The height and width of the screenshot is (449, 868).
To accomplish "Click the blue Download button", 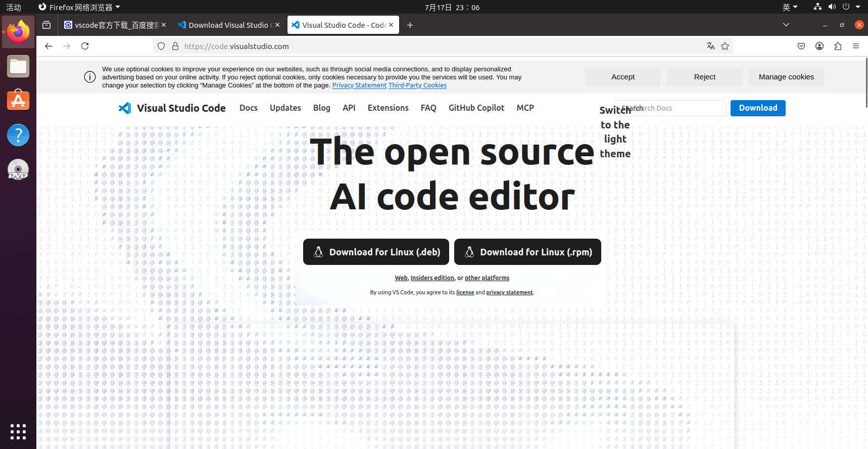I will pyautogui.click(x=758, y=108).
